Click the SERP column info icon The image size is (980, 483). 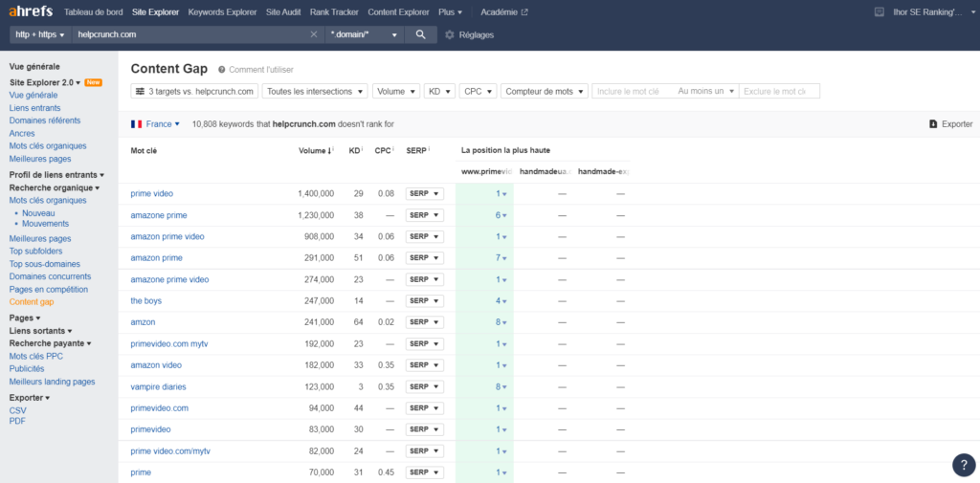(429, 150)
